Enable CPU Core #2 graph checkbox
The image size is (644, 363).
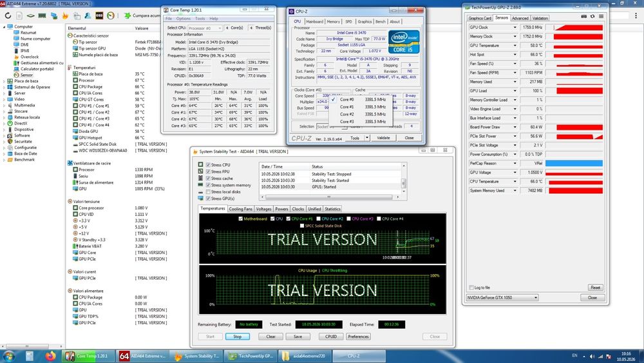(318, 219)
